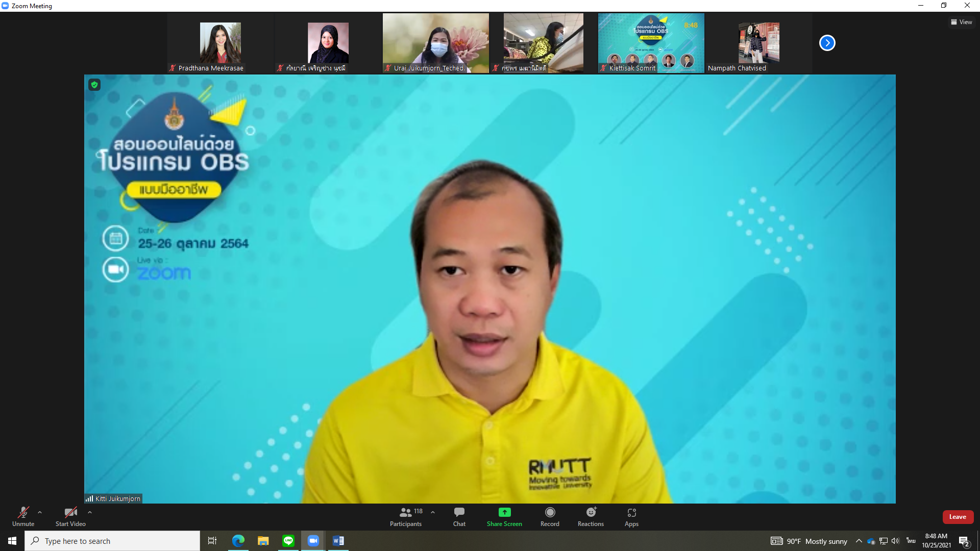Screen dimensions: 980x551
Task: Open Zoom Apps panel
Action: (x=631, y=516)
